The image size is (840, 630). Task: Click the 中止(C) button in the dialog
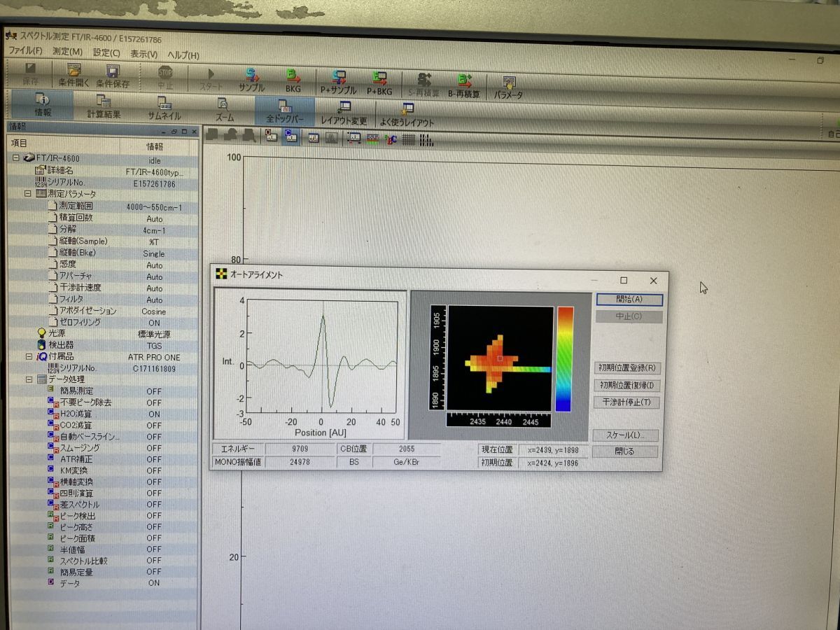(x=629, y=317)
